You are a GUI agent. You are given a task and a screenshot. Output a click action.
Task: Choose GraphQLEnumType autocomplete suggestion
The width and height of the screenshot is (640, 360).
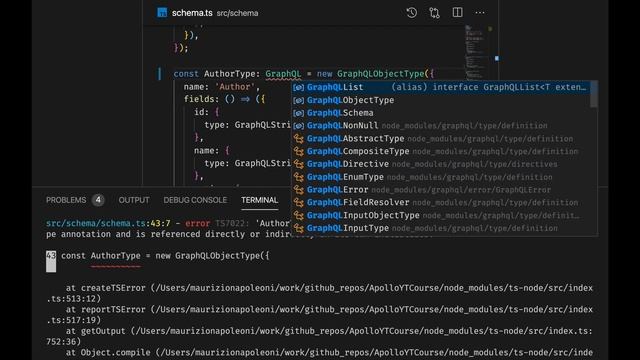pos(441,177)
